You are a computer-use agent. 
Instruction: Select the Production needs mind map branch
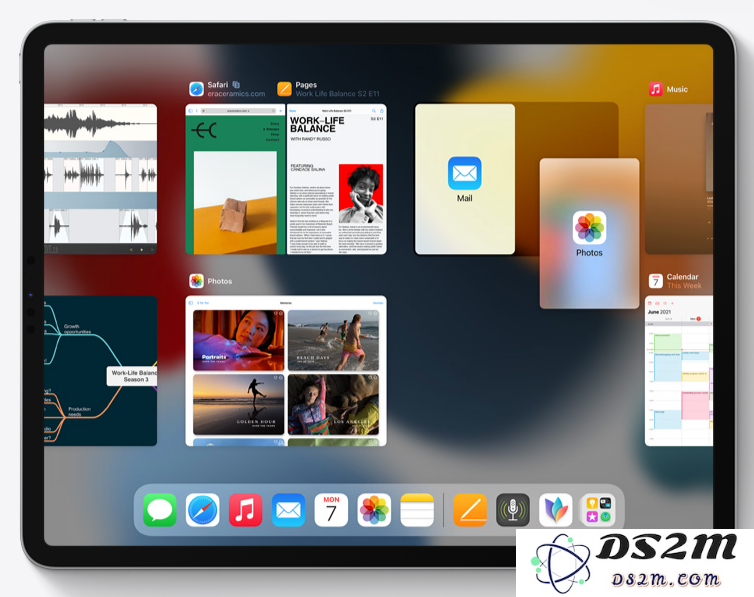click(x=79, y=411)
